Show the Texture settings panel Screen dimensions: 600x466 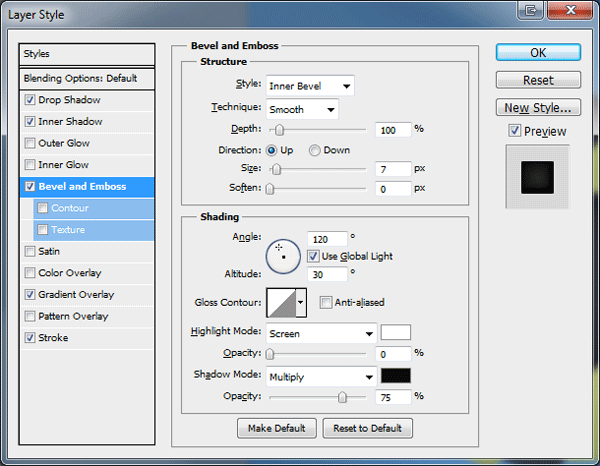coord(68,230)
